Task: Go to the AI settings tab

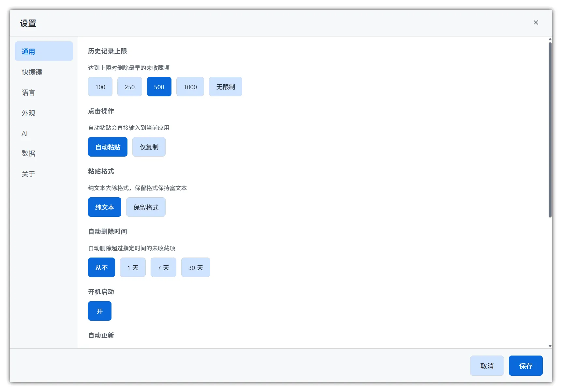Action: point(25,133)
